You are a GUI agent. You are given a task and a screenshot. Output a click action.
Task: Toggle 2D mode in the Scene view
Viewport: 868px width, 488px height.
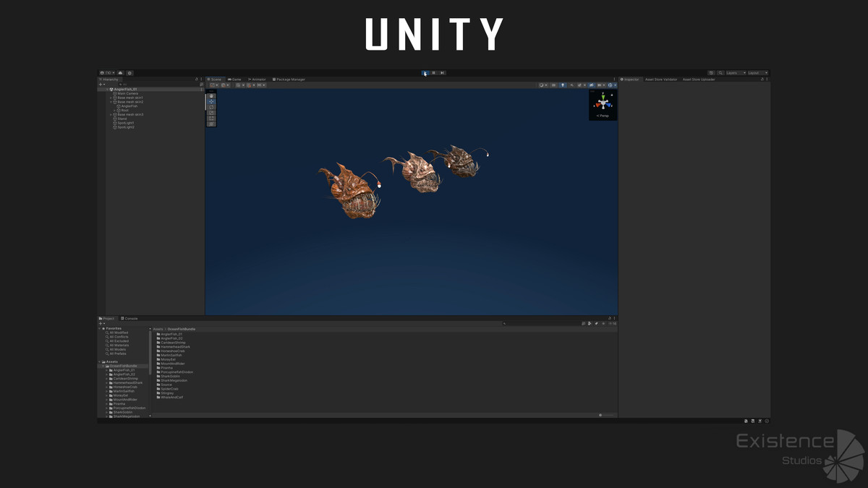[x=553, y=85]
